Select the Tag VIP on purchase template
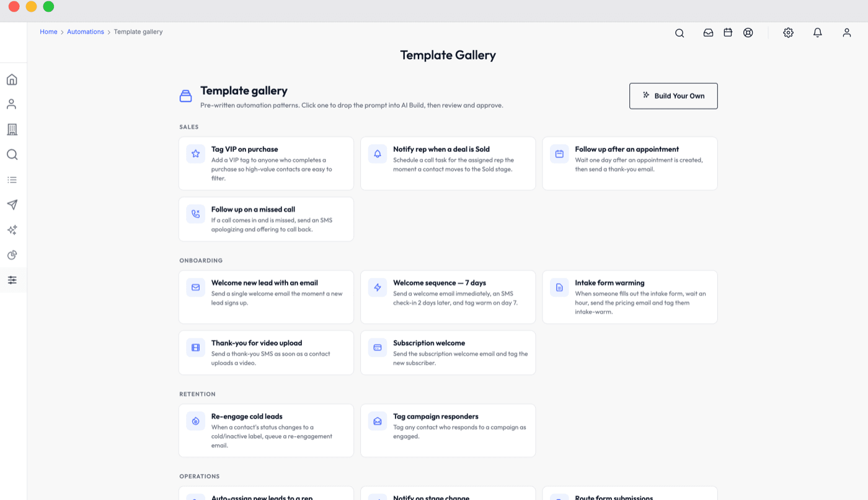The height and width of the screenshot is (500, 868). [x=266, y=164]
